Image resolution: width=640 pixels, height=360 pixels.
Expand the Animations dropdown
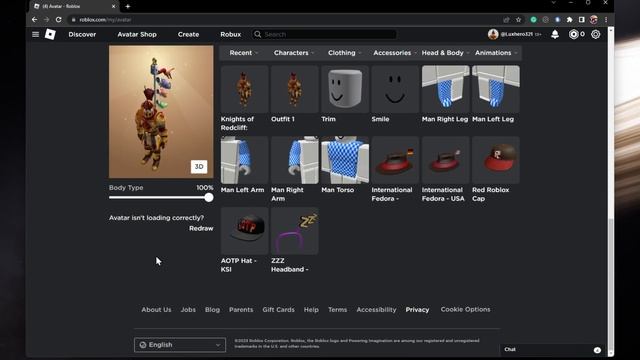(496, 53)
